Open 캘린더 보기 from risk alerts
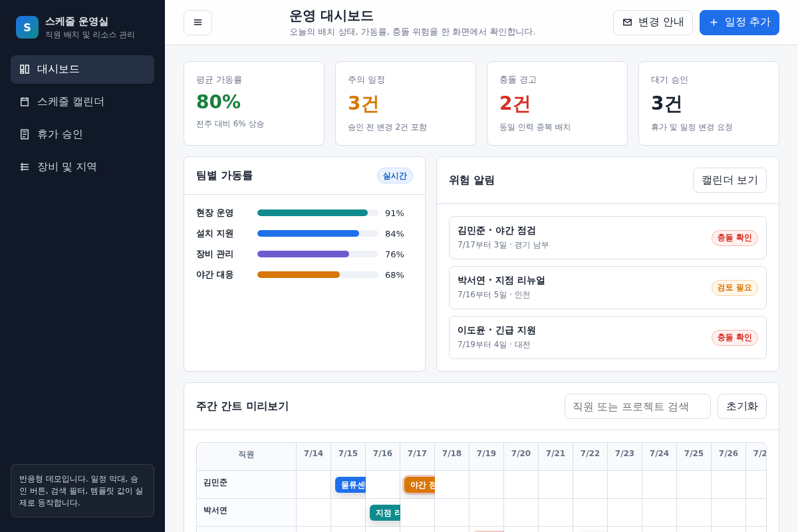 tap(730, 180)
